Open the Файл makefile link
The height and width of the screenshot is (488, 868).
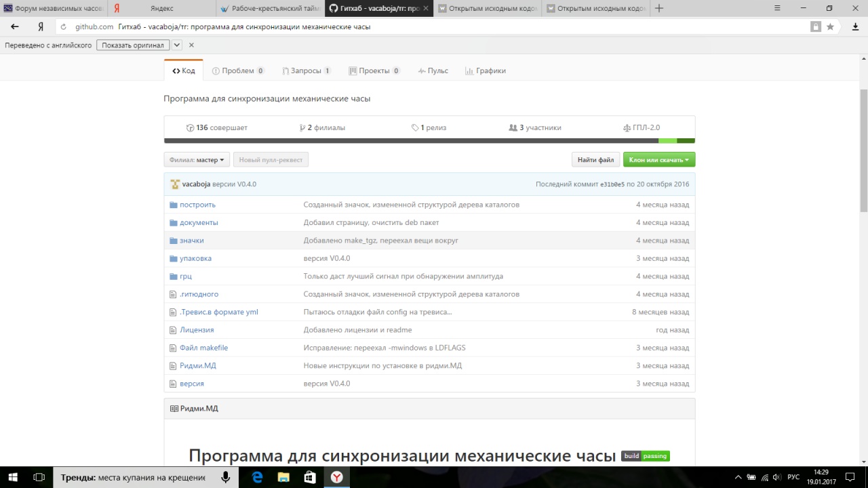[203, 348]
